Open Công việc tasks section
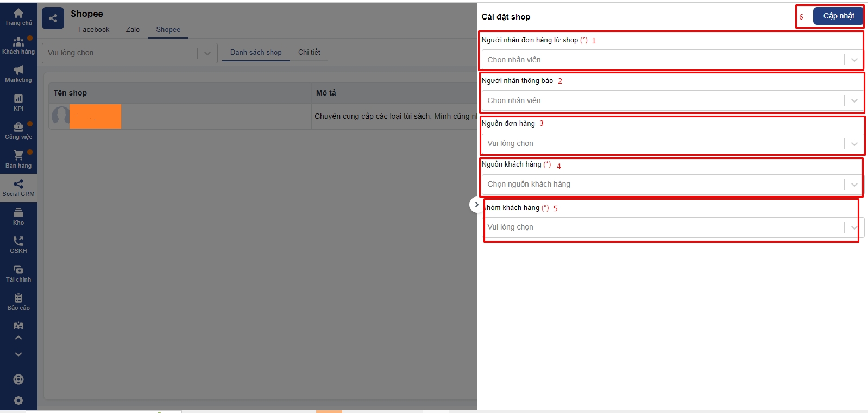Viewport: 868px width, 413px height. click(18, 131)
